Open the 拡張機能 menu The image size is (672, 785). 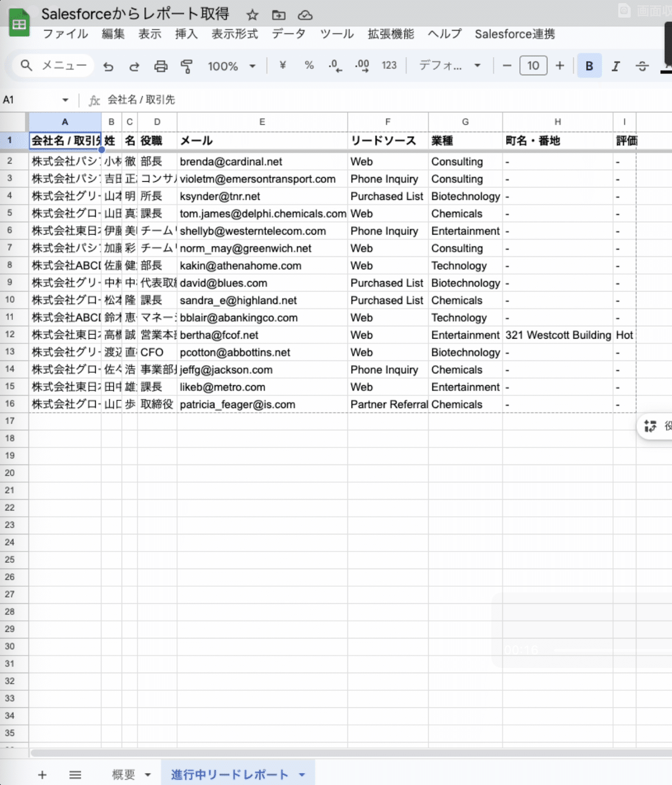tap(391, 34)
